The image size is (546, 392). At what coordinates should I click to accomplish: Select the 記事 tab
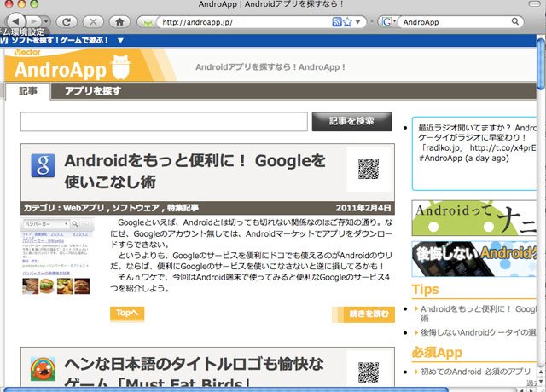pyautogui.click(x=28, y=91)
